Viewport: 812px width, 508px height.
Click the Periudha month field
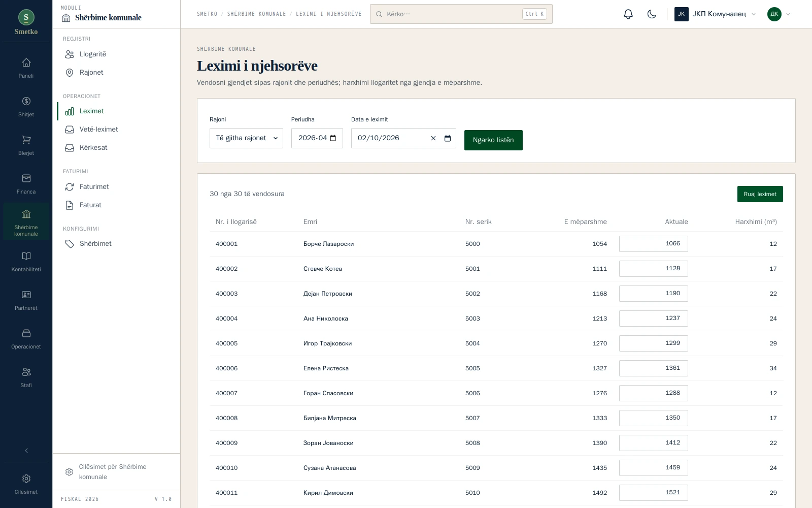point(317,138)
